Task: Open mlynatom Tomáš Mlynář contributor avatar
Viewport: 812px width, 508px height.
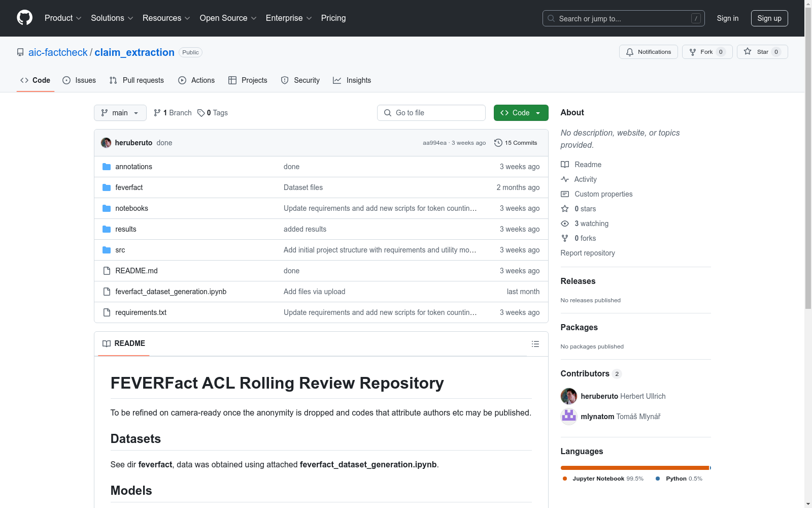Action: [x=569, y=417]
